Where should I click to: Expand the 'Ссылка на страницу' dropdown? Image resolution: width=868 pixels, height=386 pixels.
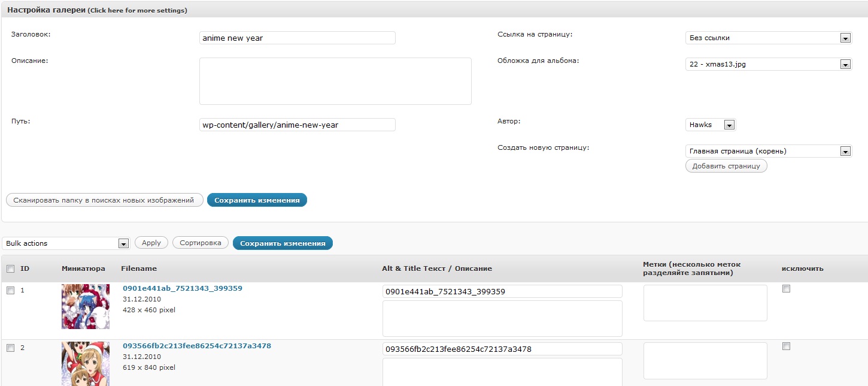768,38
